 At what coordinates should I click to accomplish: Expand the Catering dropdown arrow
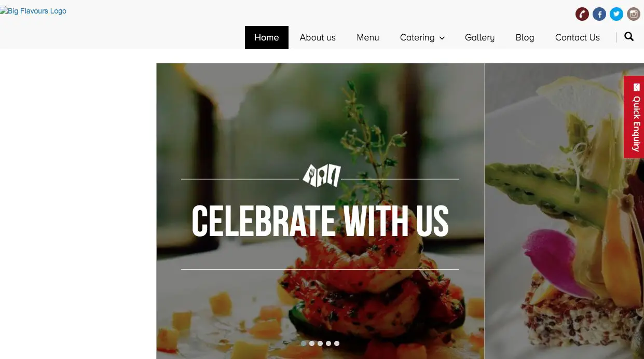point(442,38)
